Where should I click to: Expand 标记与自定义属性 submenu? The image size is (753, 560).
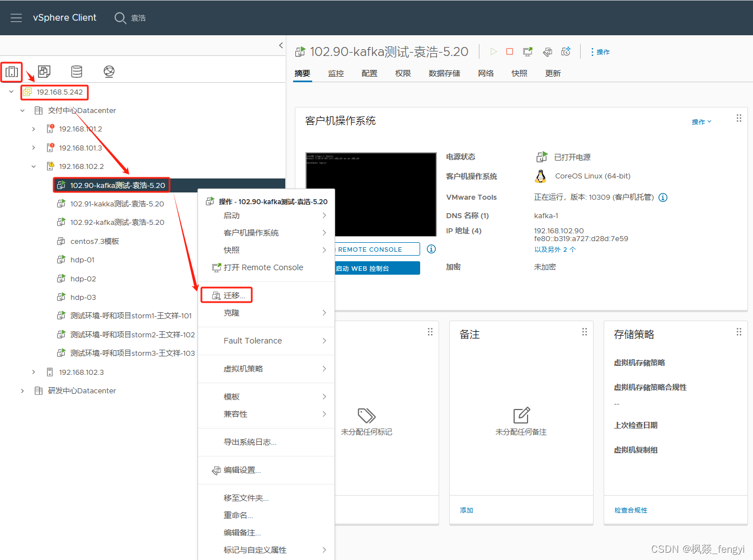[x=266, y=550]
